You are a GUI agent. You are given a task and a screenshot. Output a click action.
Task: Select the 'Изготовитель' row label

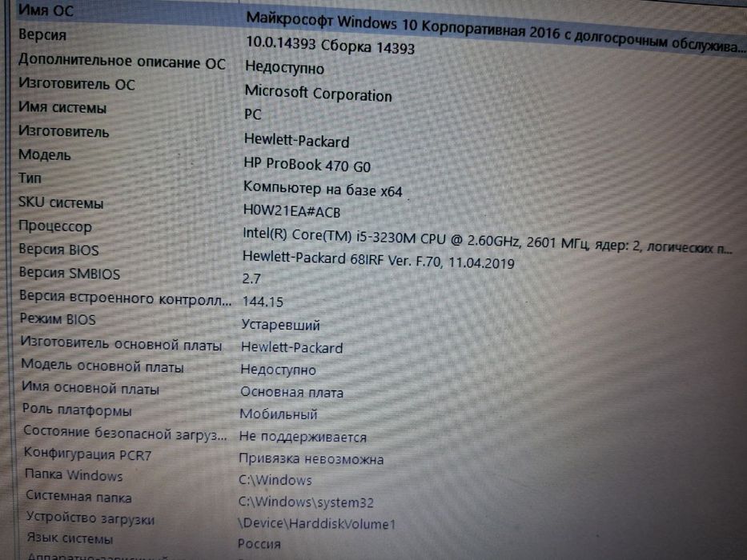(x=64, y=131)
